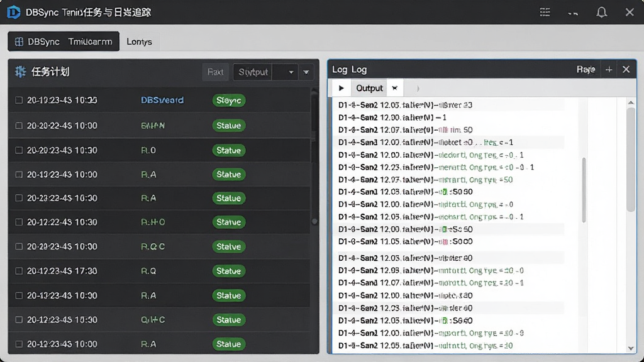Click scroll-up arrow of Log scrollbar
644x362 pixels.
point(631,102)
